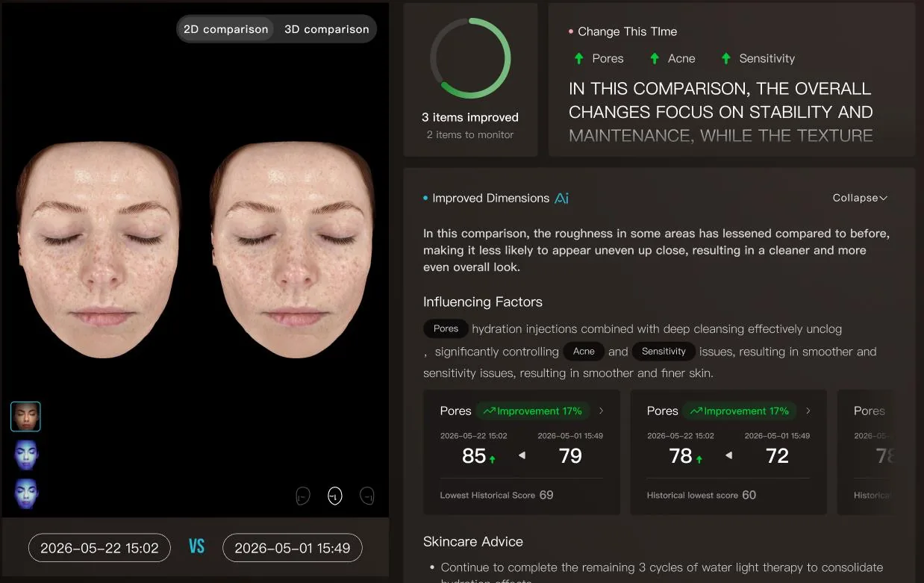Choose the 2026-05-01 15:49 date selector

(293, 548)
